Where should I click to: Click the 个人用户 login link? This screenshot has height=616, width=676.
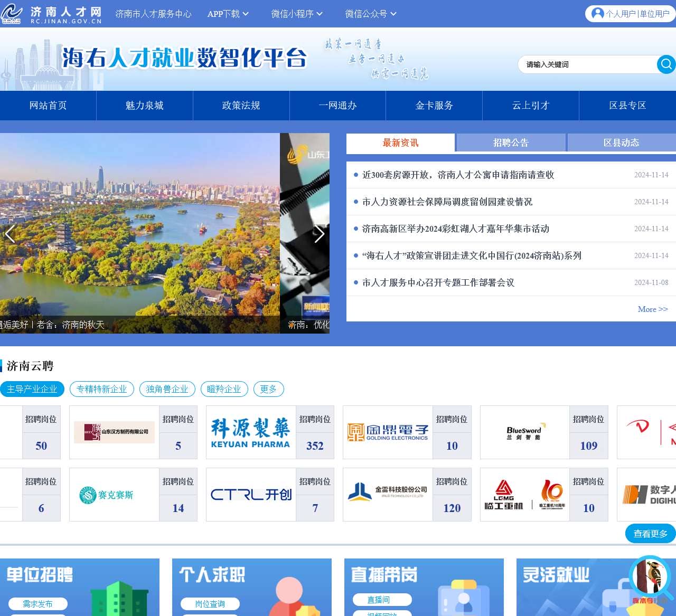point(621,14)
